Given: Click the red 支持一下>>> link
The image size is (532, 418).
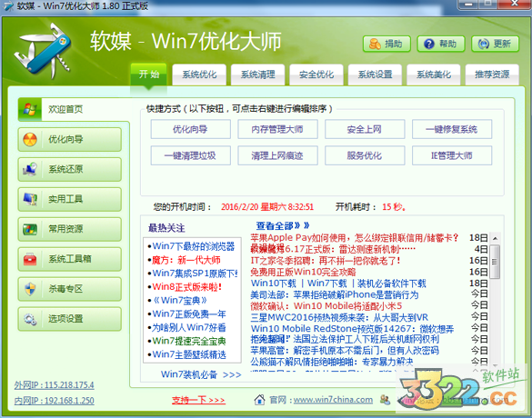Looking at the screenshot, I should (198, 400).
